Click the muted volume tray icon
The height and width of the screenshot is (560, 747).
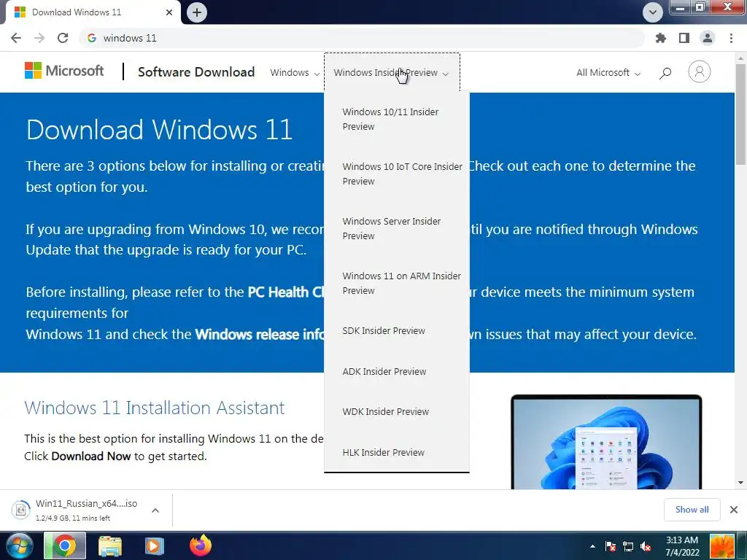[x=646, y=546]
